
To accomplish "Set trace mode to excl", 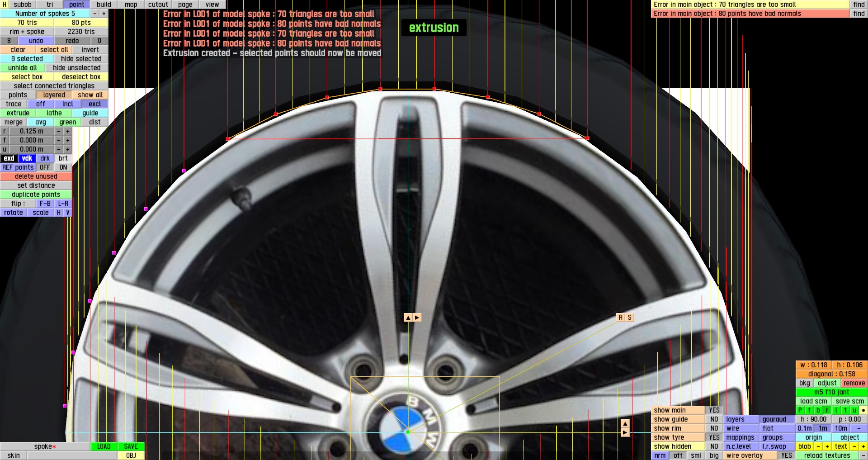I will pos(95,104).
